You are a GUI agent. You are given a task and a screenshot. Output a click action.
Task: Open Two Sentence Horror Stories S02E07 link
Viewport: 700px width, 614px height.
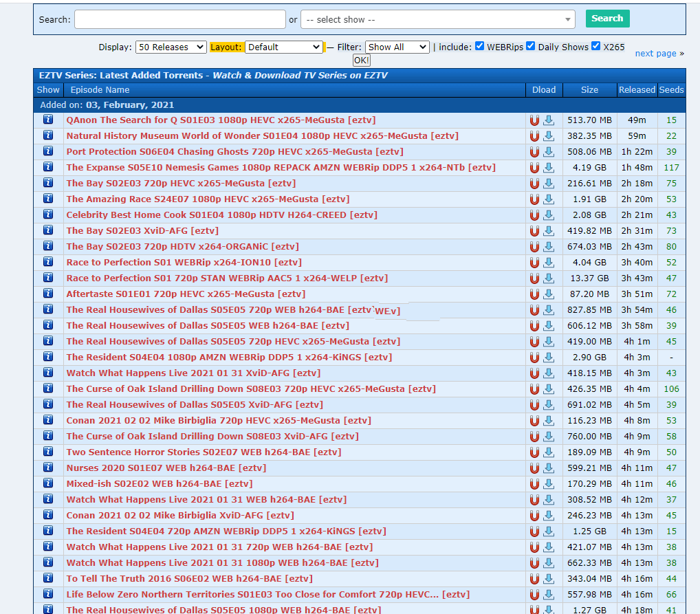[x=204, y=452]
